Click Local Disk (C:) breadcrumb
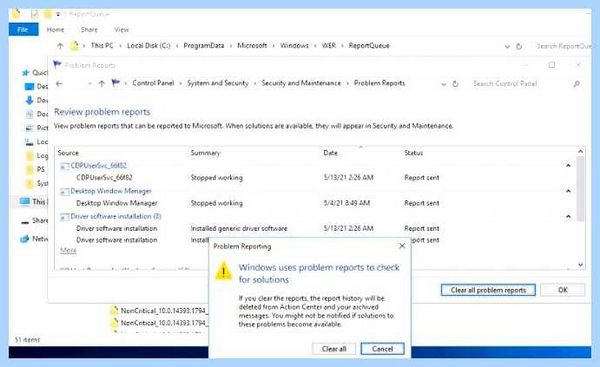The height and width of the screenshot is (367, 600). pos(148,45)
